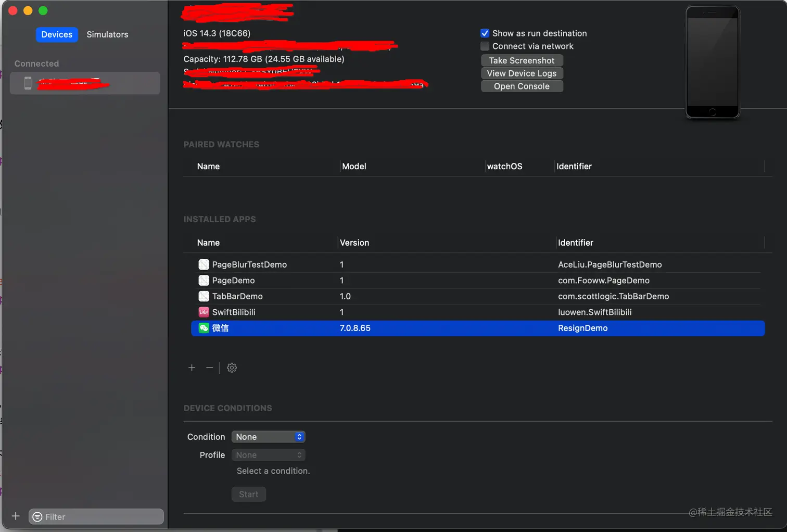Click the PageBlurTestDemo app icon
The image size is (787, 532).
204,264
